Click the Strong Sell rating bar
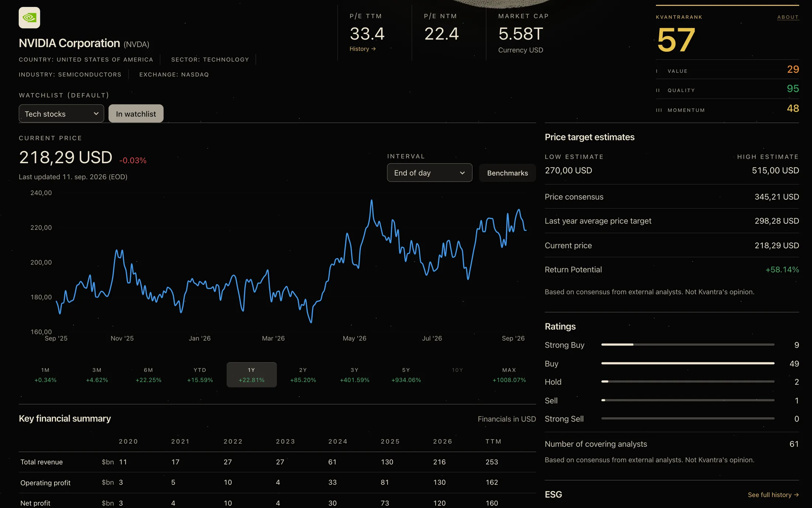Screen dimensions: 812x508 tap(688, 419)
